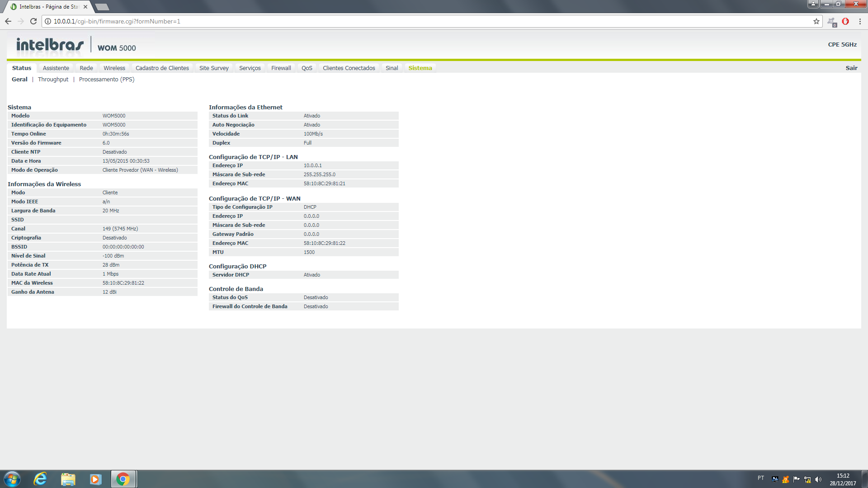The image size is (868, 488).
Task: Click the browser back arrow icon
Action: 8,21
